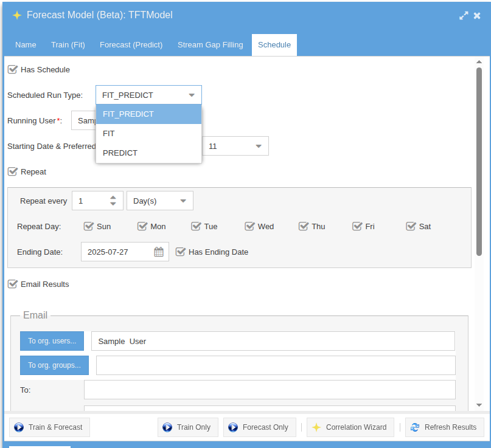Click the play icon on Train & Forecast
Screen dimensions: 491x448
(19, 427)
